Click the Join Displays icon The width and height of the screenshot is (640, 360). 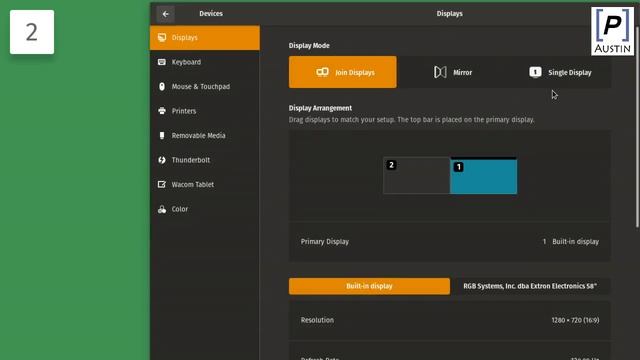(322, 72)
